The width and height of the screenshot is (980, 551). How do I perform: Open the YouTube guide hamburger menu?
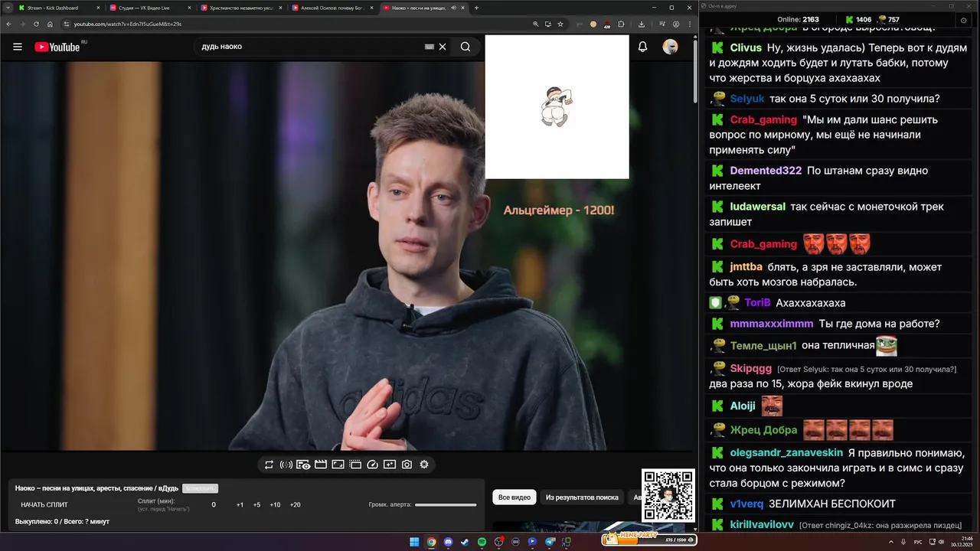18,47
